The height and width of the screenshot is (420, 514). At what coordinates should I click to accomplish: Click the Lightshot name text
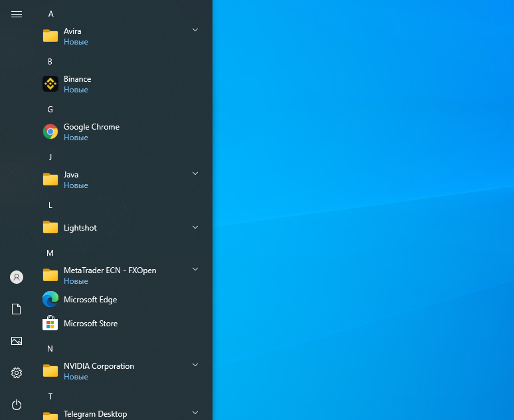click(x=80, y=228)
